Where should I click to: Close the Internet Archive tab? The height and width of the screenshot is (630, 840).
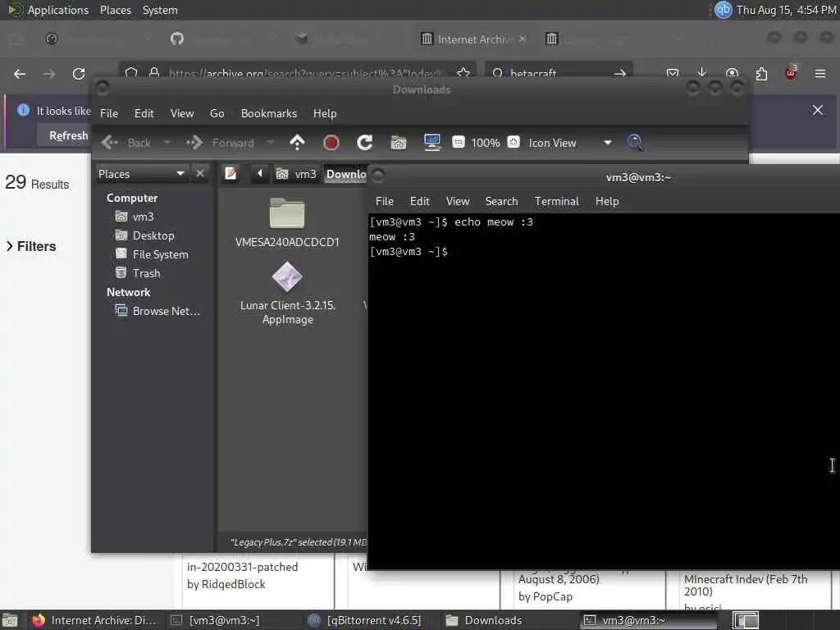tap(523, 39)
